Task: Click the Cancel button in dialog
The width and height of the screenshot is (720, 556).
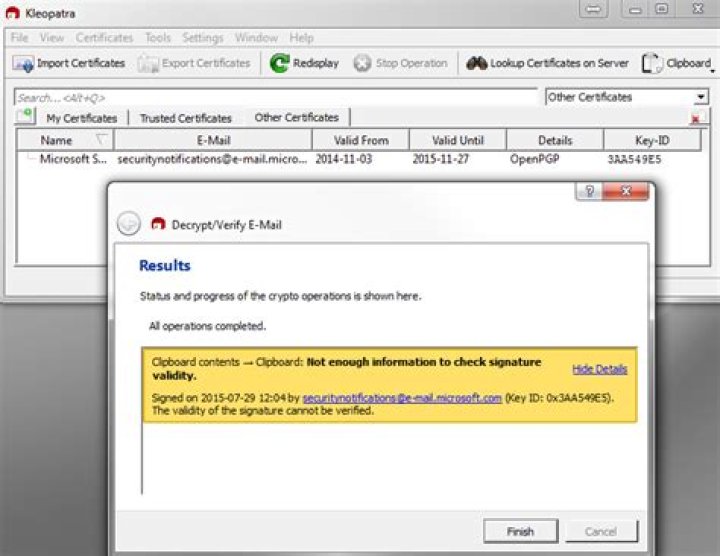Action: click(601, 531)
